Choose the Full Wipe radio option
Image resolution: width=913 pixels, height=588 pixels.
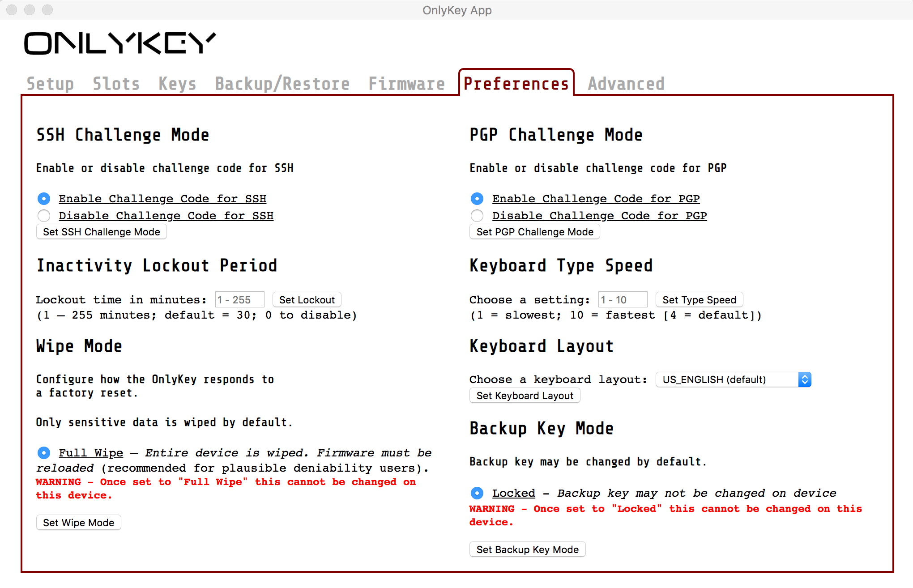44,453
